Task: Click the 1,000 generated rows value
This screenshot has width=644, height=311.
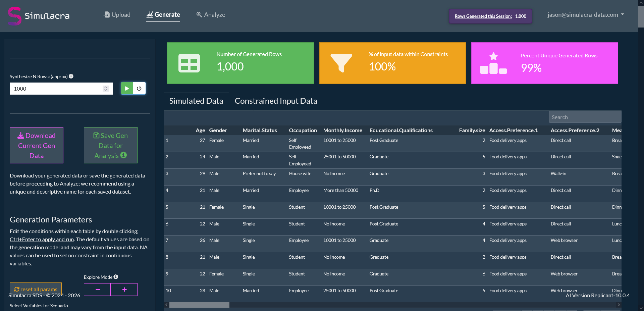Action: pyautogui.click(x=230, y=66)
